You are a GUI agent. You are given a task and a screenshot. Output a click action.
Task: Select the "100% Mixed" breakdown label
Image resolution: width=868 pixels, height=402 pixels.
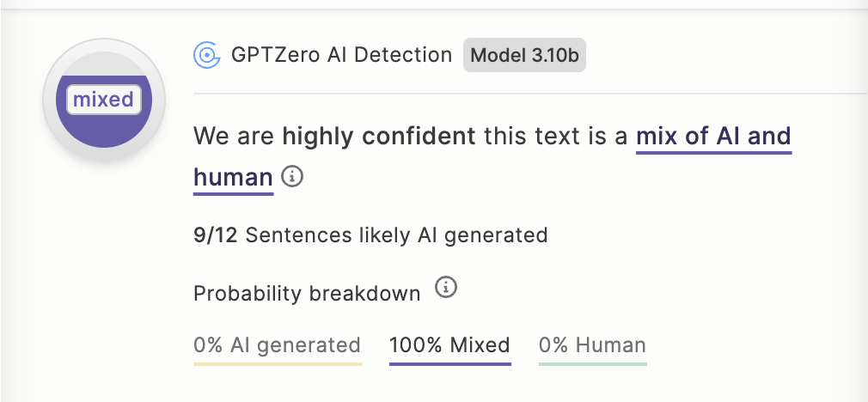[x=449, y=345]
